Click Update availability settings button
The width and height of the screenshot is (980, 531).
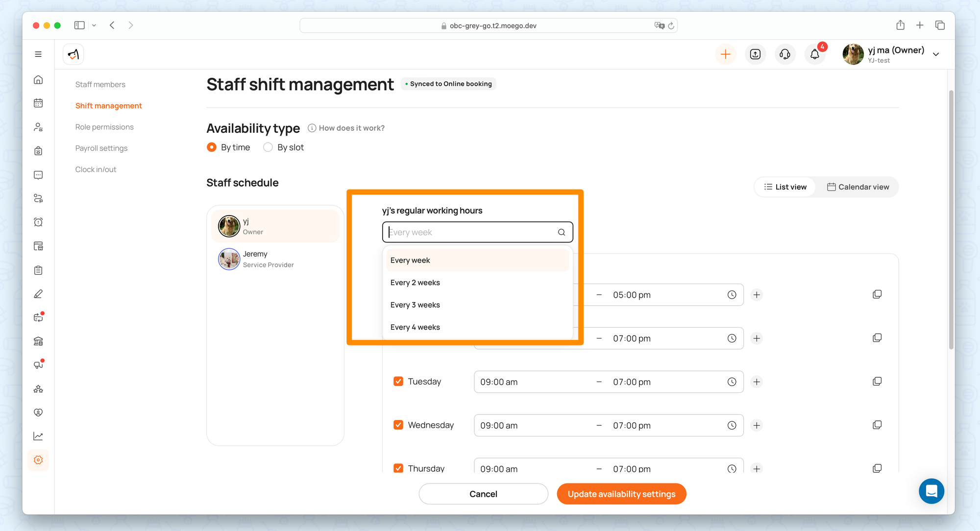tap(621, 494)
